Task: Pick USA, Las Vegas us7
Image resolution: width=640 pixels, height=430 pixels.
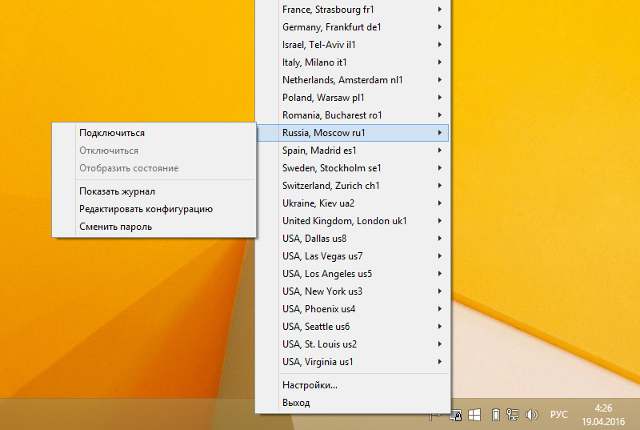Action: tap(353, 256)
